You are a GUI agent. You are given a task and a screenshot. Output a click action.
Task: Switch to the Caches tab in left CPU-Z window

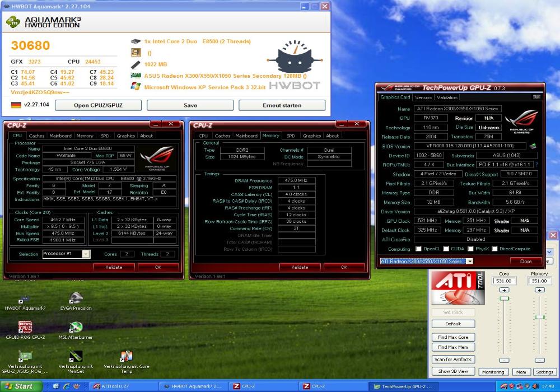[36, 136]
